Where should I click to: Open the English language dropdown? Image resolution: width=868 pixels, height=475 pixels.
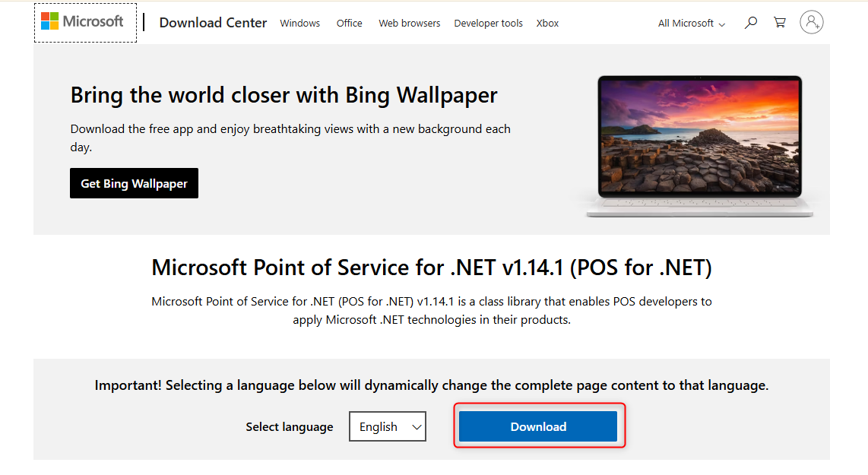[x=388, y=426]
